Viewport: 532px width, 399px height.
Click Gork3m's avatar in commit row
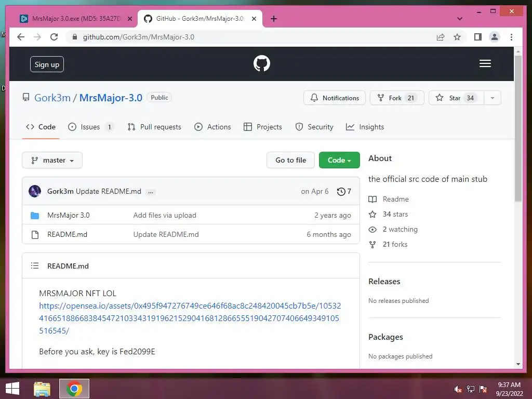(35, 191)
